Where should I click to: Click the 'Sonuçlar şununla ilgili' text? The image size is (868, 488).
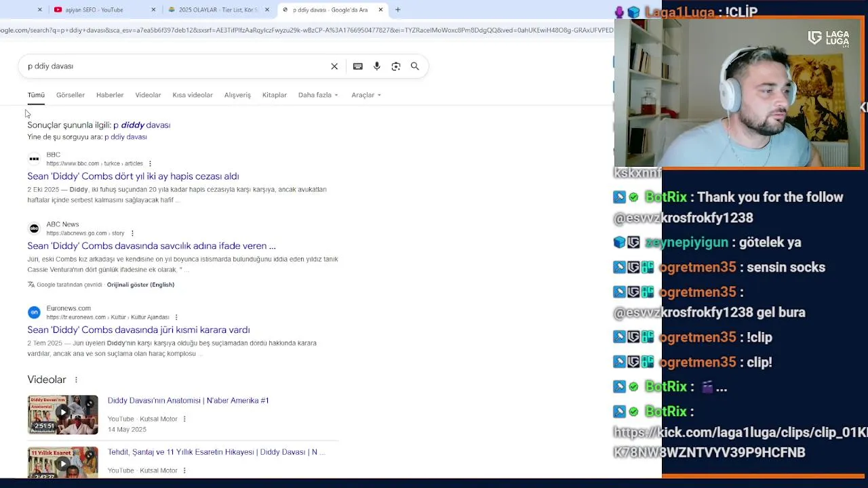point(69,125)
